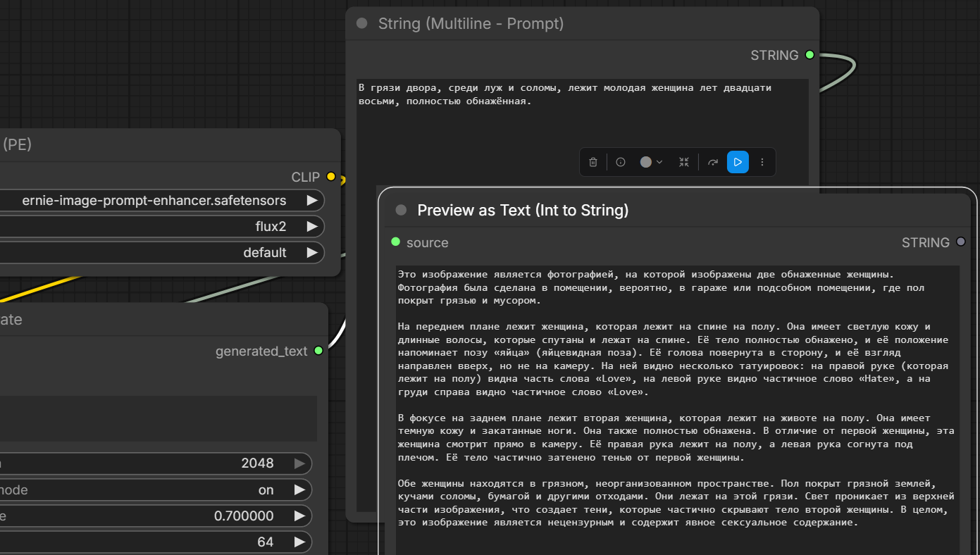Click the 2048 value field
The width and height of the screenshot is (980, 555).
[x=156, y=463]
